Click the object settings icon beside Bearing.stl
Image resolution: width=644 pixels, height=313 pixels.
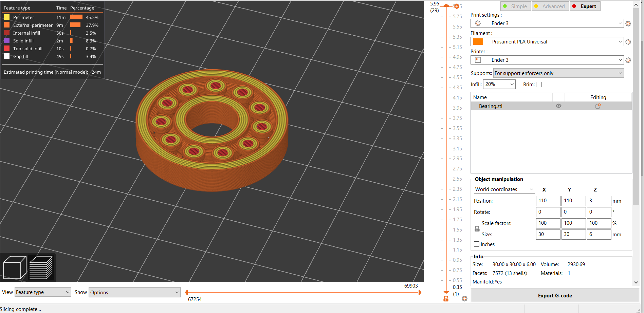598,106
